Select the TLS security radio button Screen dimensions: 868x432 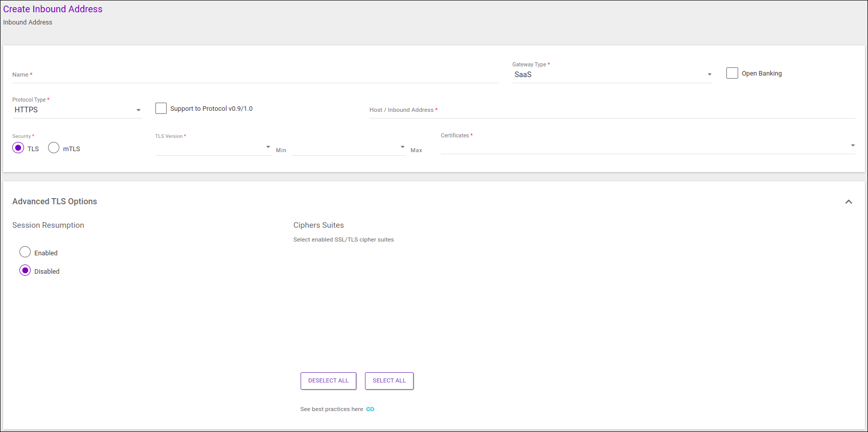(x=18, y=148)
